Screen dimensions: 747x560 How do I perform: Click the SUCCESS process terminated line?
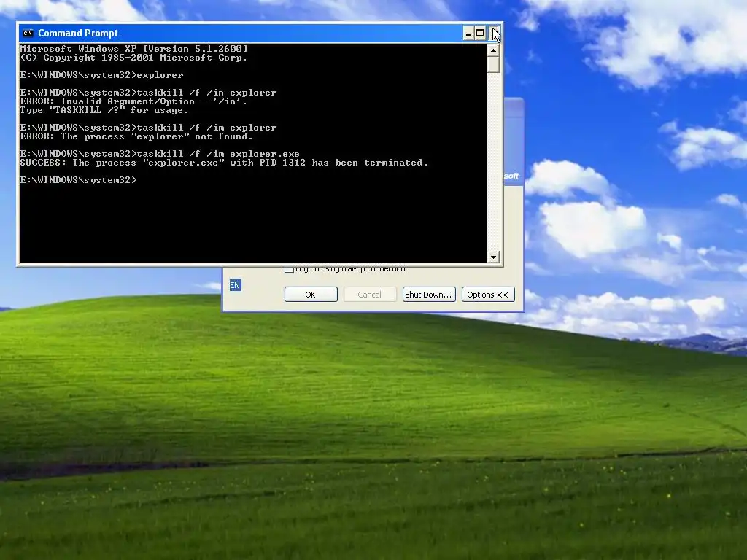pyautogui.click(x=224, y=163)
